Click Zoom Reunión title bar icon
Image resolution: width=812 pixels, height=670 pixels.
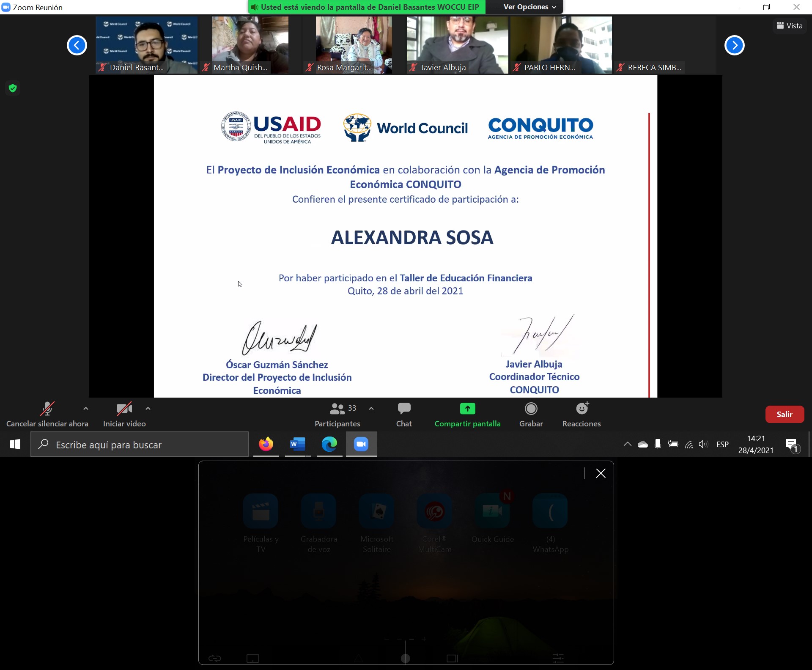click(6, 7)
